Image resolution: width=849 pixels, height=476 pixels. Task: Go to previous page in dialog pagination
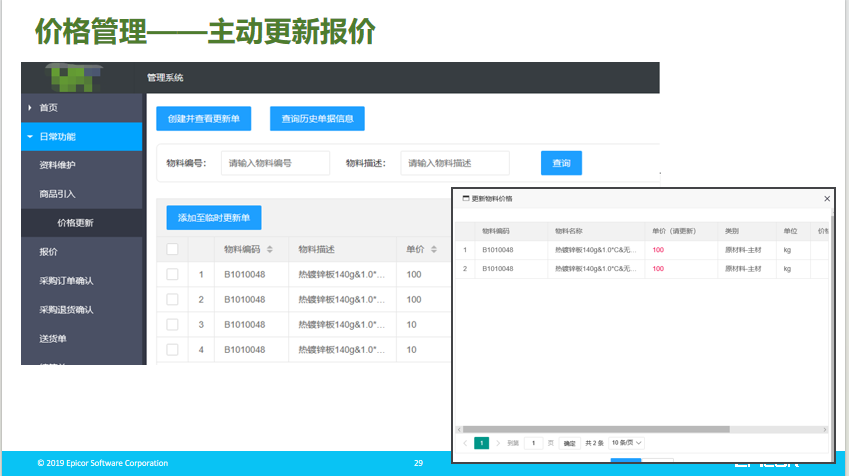[x=465, y=442]
